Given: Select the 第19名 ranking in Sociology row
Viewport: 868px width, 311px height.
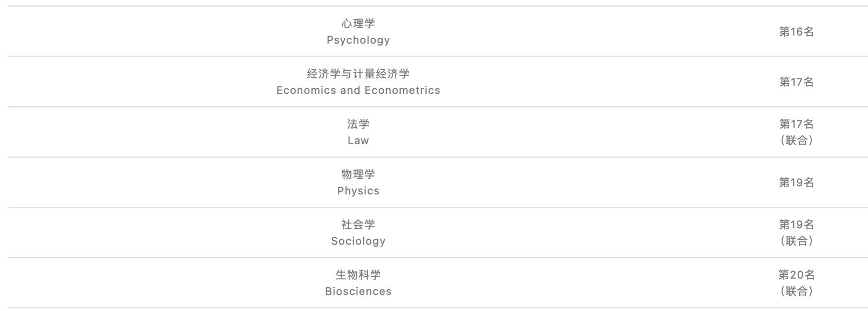Looking at the screenshot, I should (x=796, y=225).
